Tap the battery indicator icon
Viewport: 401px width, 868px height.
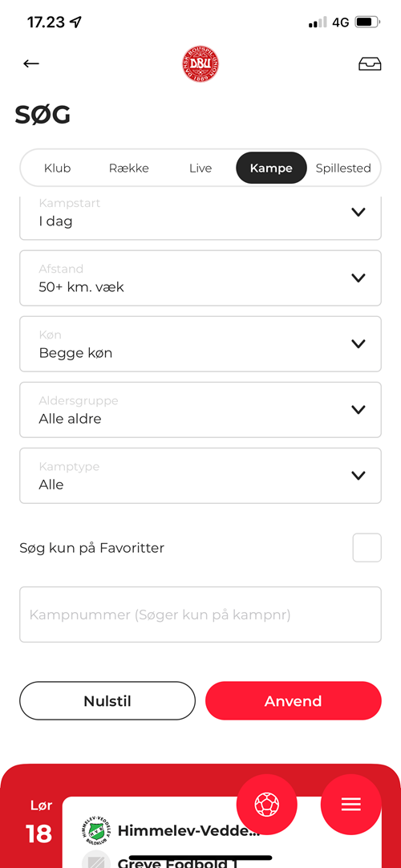pos(368,22)
